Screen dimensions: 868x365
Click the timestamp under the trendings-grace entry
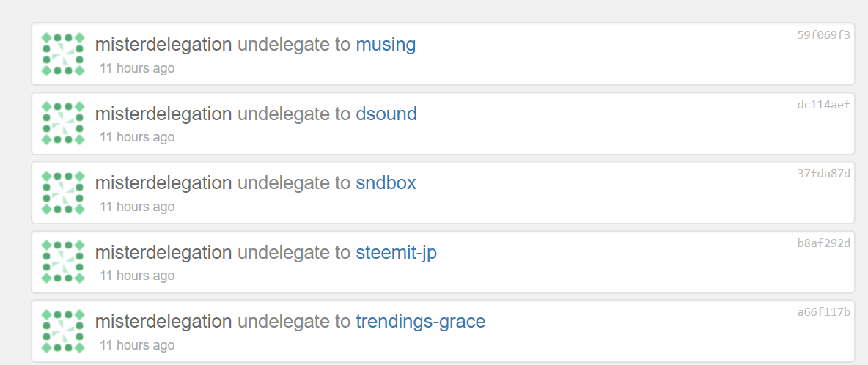point(137,345)
